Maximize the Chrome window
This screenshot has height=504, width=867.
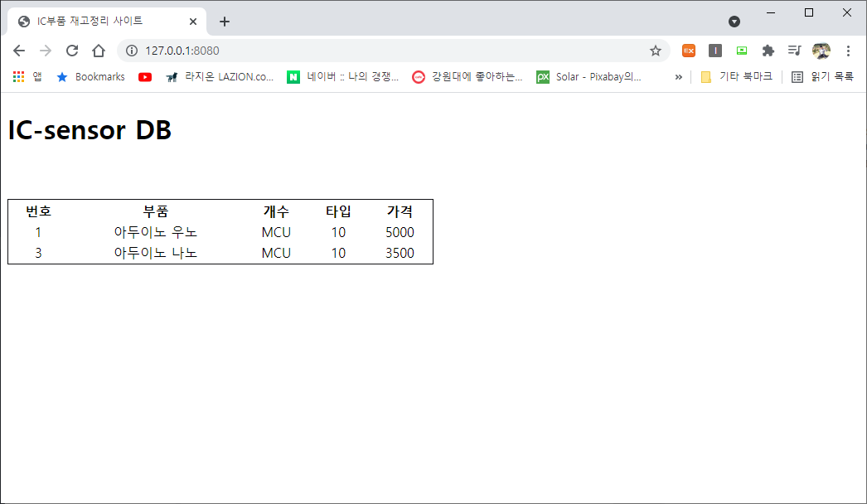[809, 12]
